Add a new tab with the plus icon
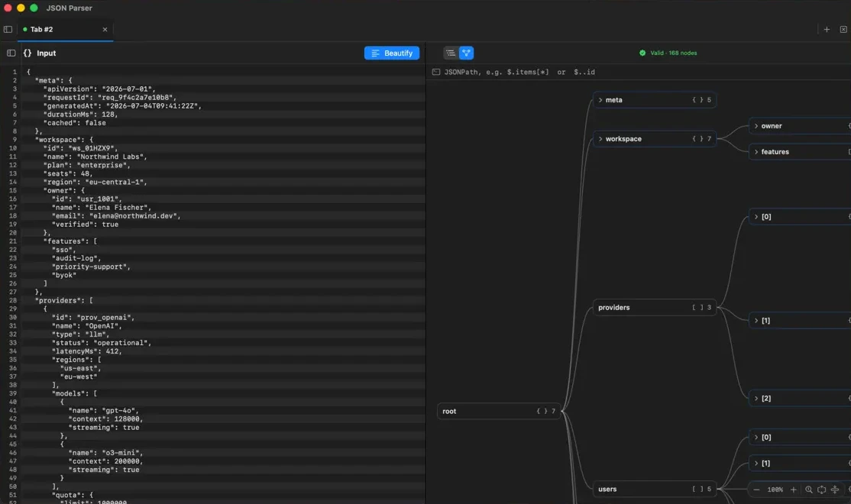The height and width of the screenshot is (504, 851). click(827, 29)
